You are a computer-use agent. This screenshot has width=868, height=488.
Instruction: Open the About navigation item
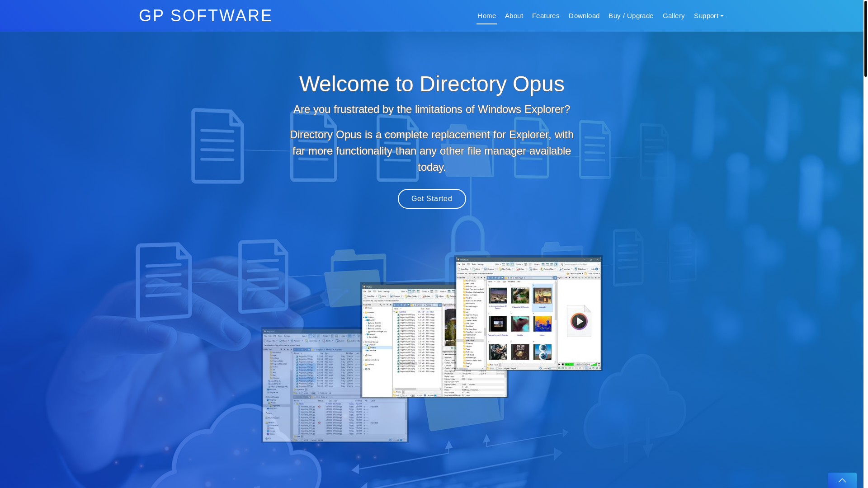[514, 16]
